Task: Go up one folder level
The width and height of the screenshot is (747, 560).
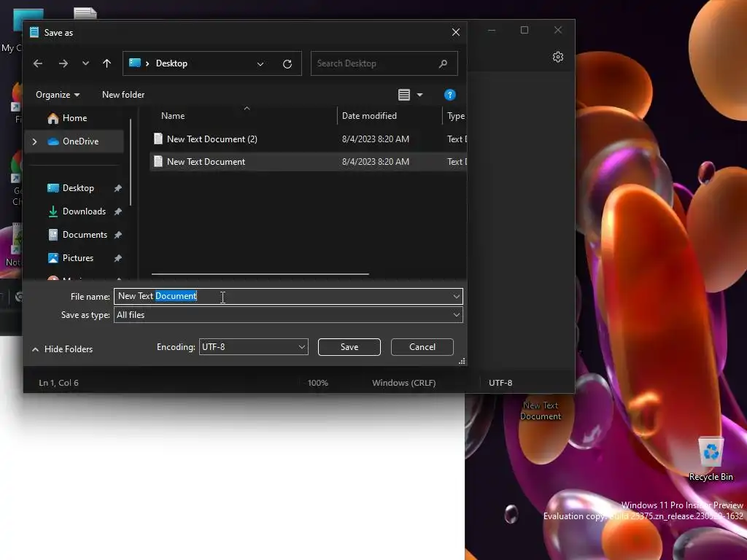Action: coord(107,63)
